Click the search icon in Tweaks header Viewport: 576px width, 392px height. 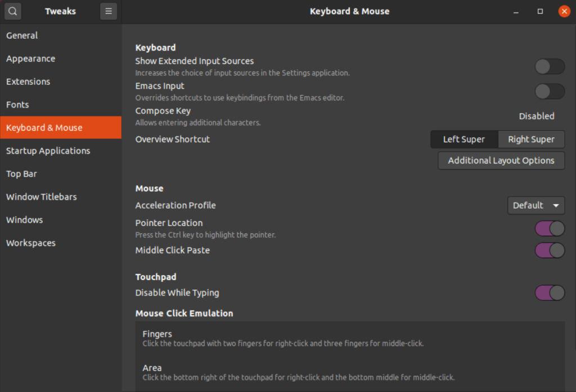tap(12, 11)
